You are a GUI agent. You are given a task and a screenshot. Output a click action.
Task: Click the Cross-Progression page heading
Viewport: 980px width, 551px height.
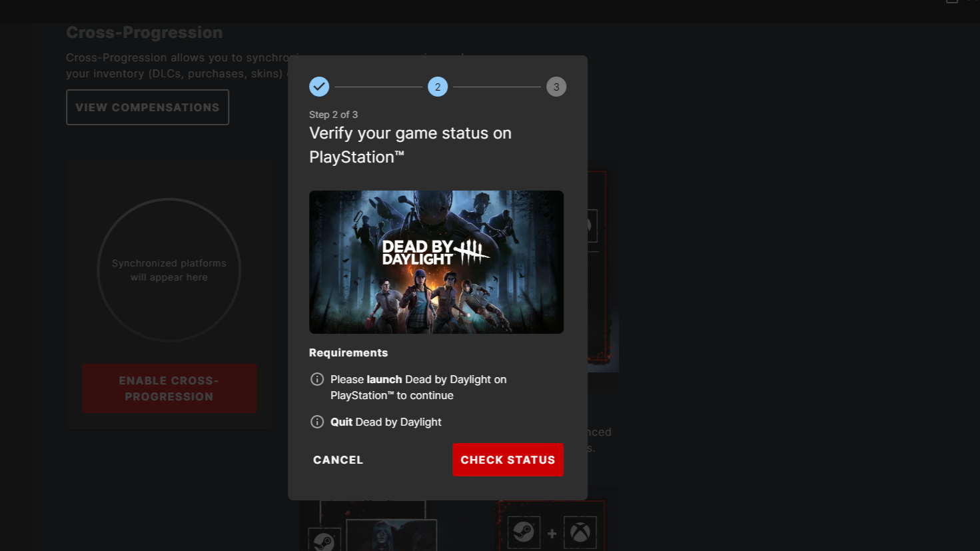[145, 33]
